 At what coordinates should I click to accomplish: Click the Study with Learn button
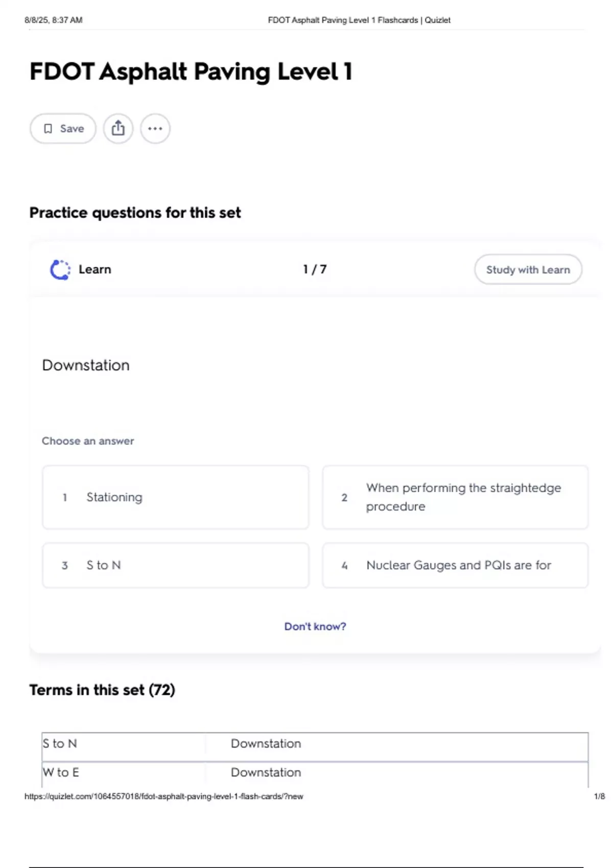(528, 270)
